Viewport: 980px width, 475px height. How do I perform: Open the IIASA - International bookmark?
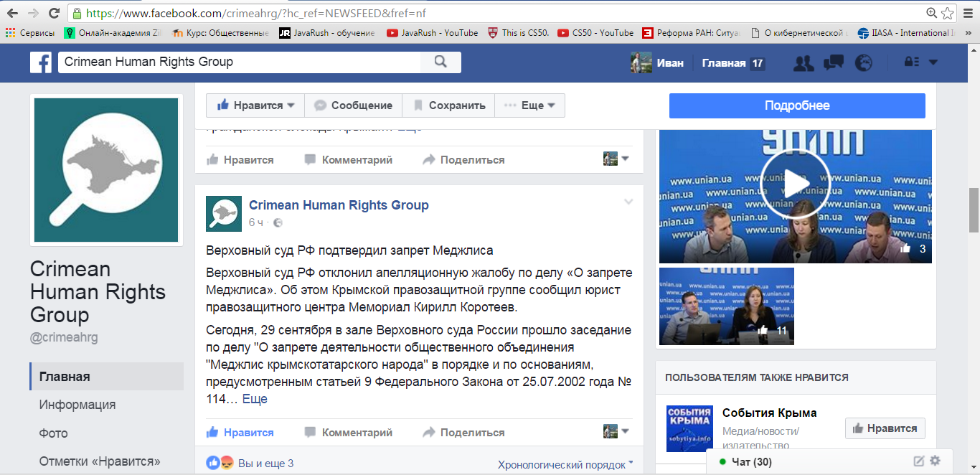(x=906, y=33)
